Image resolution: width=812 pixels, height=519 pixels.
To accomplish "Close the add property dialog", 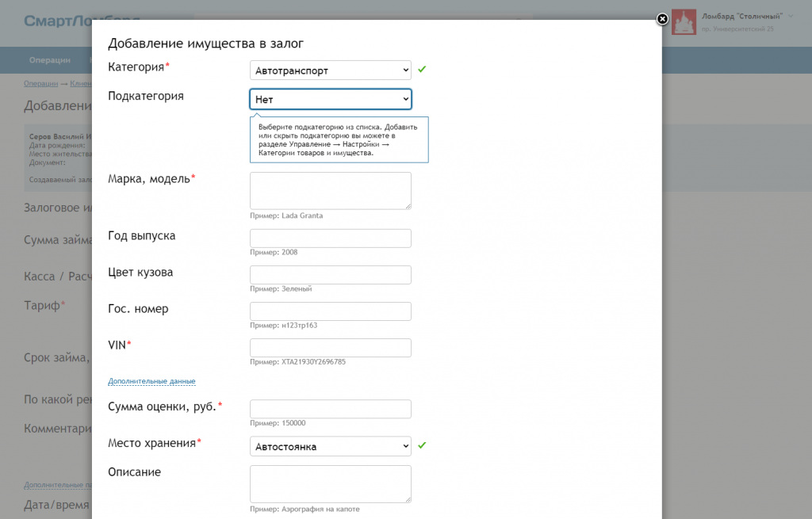I will pos(662,20).
